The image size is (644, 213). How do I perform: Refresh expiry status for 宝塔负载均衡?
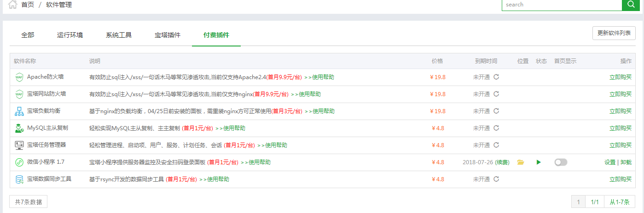(x=496, y=111)
